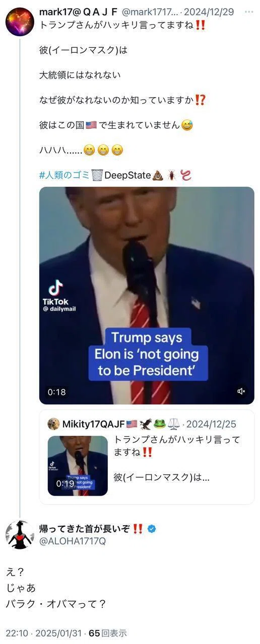Viewport: 260px width, 644px height.
Task: Click the #人類のゴミ hashtag link
Action: click(64, 175)
